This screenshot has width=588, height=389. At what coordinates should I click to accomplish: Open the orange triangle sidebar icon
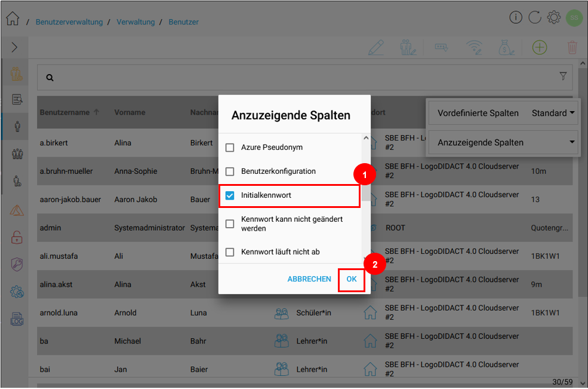[x=17, y=210]
